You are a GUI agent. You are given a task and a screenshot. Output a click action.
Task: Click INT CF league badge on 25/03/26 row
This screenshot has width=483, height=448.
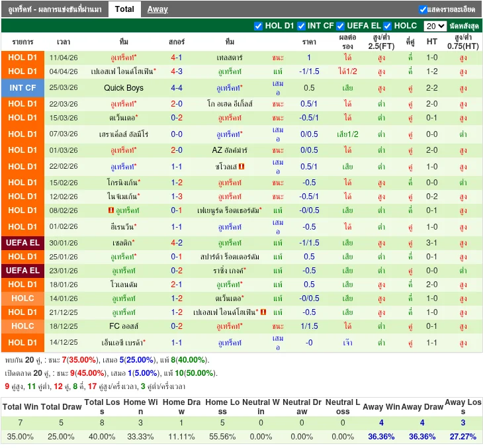[23, 88]
